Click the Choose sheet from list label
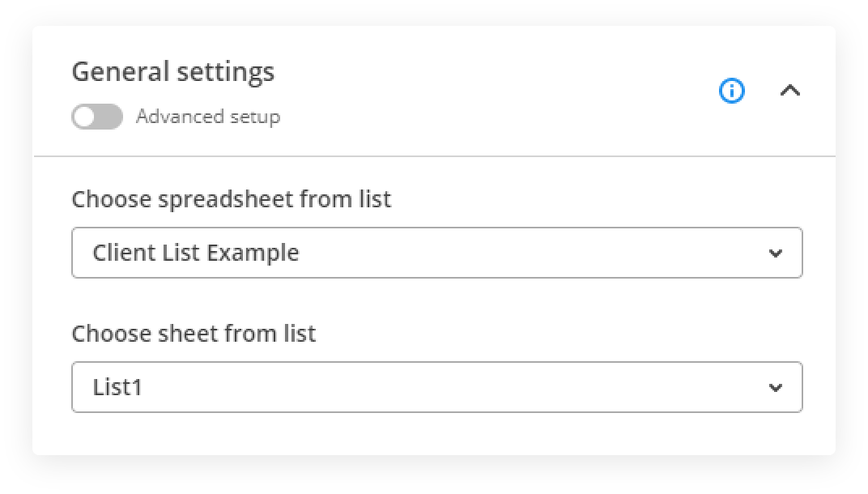Screen dimensions: 868x494 (194, 333)
